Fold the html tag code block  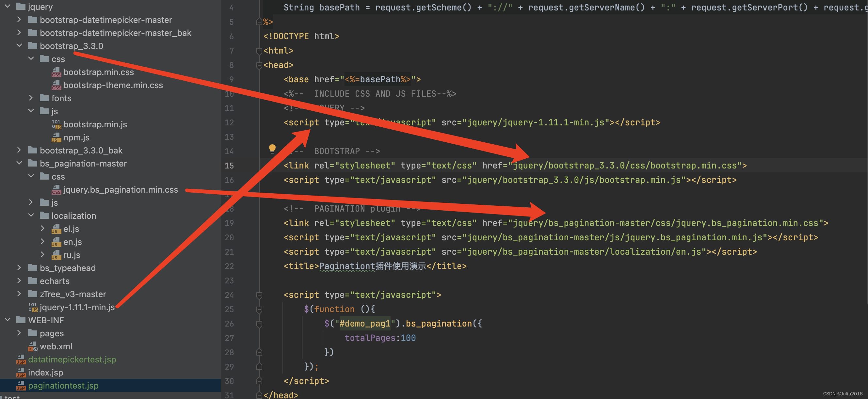click(259, 51)
